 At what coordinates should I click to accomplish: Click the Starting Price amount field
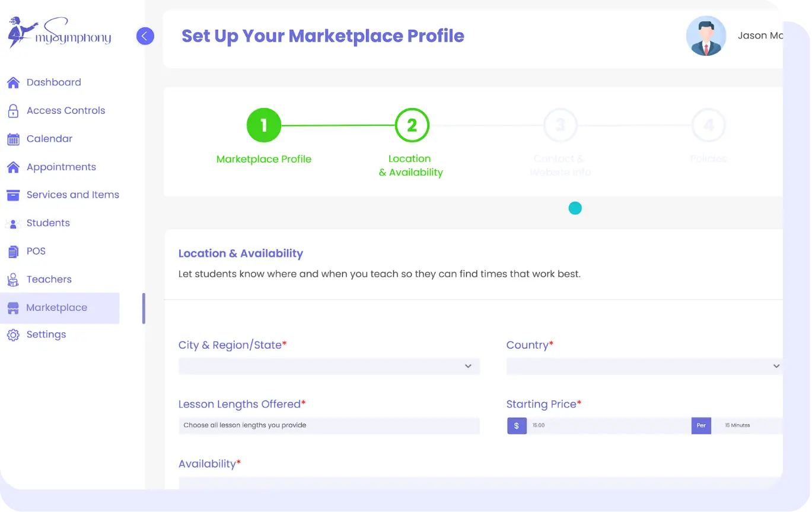(609, 425)
